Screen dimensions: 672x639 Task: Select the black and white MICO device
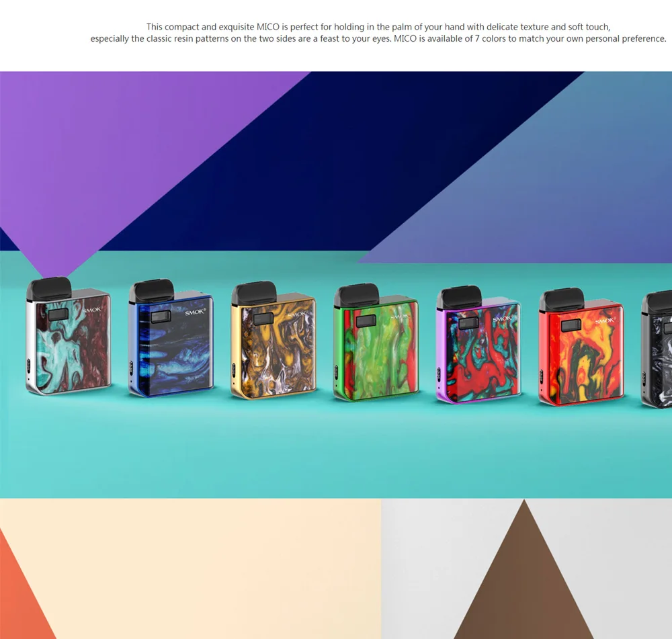(657, 349)
